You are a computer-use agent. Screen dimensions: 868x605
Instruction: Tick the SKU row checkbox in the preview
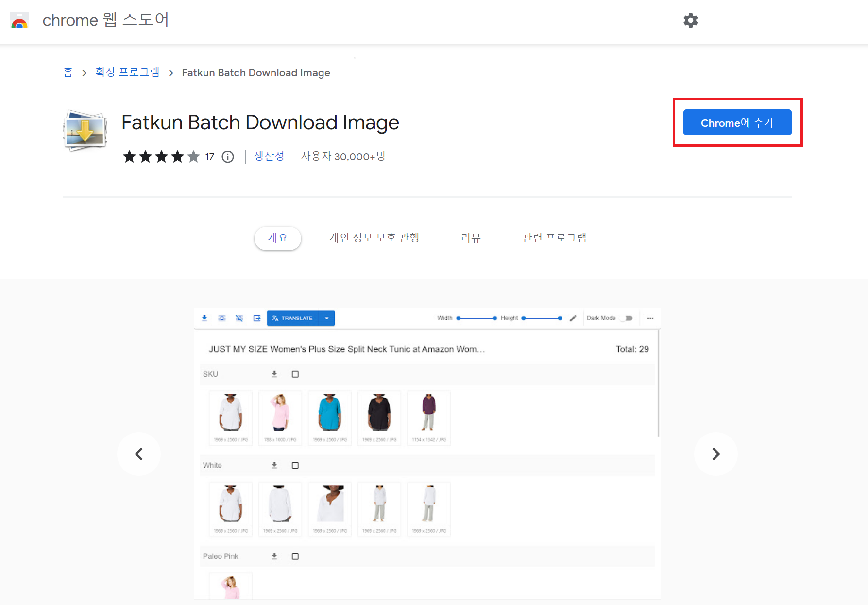(x=295, y=374)
